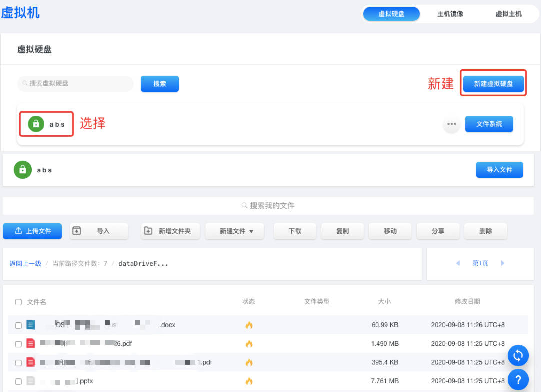
Task: Click the 文件名 column header
Action: pyautogui.click(x=36, y=302)
